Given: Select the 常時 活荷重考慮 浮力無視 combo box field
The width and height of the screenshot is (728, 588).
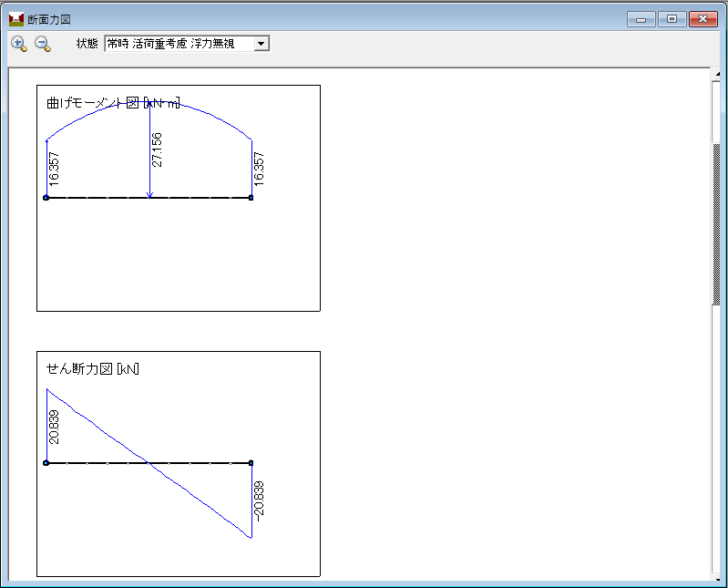Looking at the screenshot, I should [179, 43].
